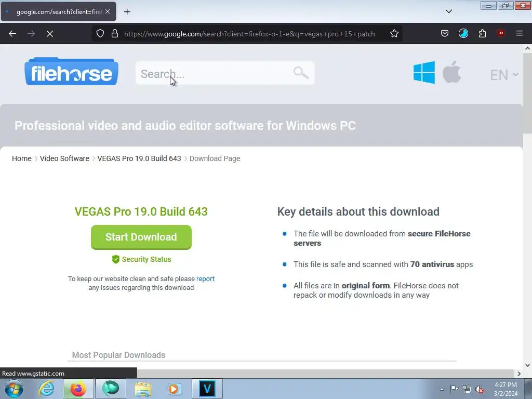532x399 pixels.
Task: Select the Apple Mac platform icon
Action: point(452,72)
